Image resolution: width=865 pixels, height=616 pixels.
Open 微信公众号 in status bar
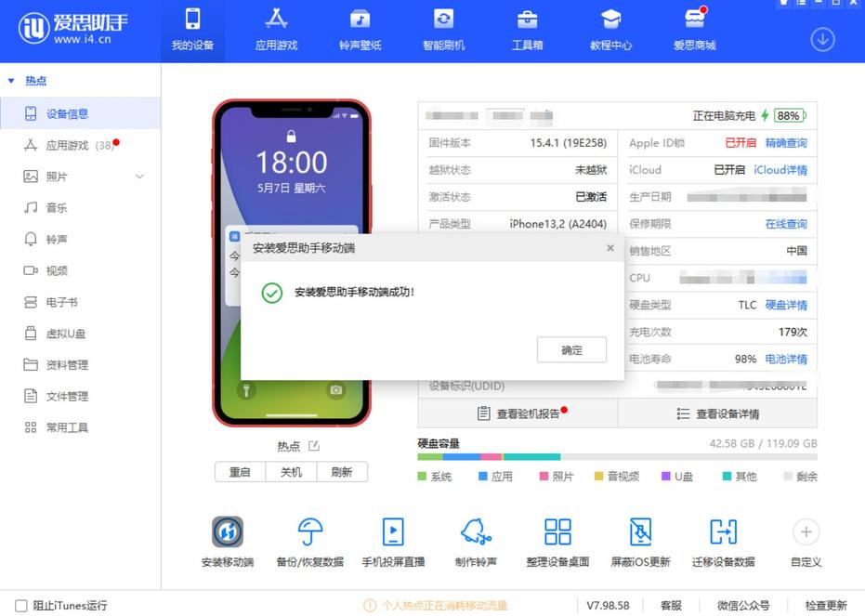[743, 606]
